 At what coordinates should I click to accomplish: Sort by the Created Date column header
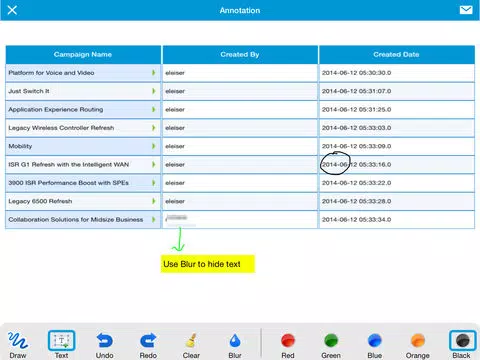tap(397, 54)
